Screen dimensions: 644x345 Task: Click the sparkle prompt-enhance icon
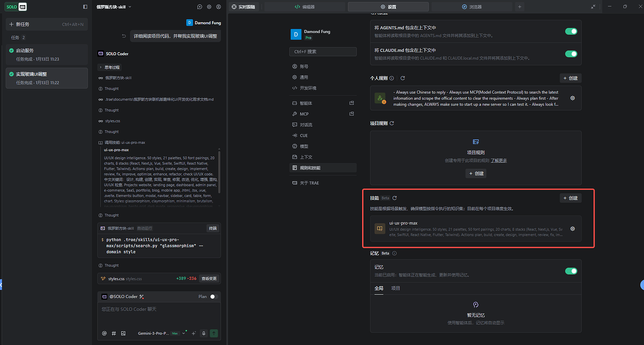194,333
